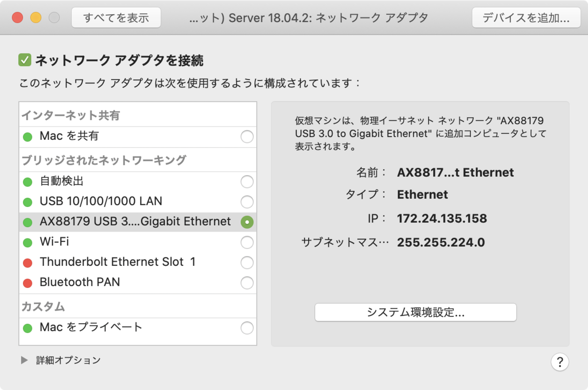Click the 172.24.135.158 IP address text
The width and height of the screenshot is (588, 390).
(441, 218)
